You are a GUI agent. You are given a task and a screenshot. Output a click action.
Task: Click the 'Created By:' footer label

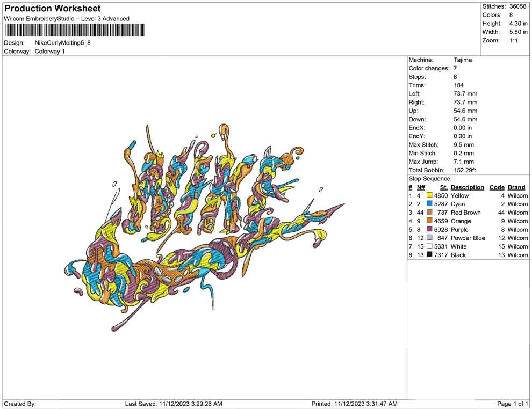pyautogui.click(x=20, y=404)
